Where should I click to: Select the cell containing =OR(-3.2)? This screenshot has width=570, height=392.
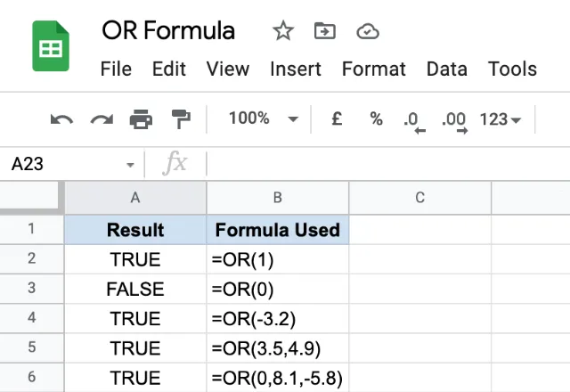click(277, 319)
